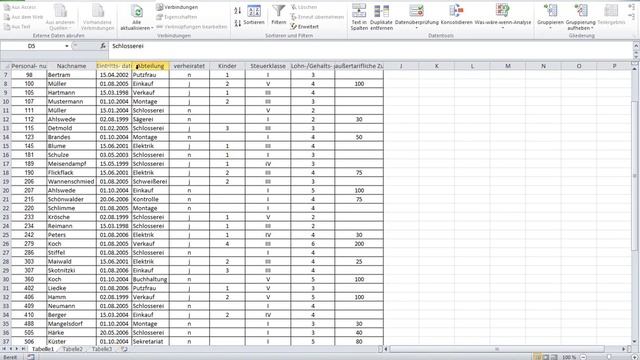
Task: Click Erneut übernehmen filter button
Action: (x=317, y=17)
